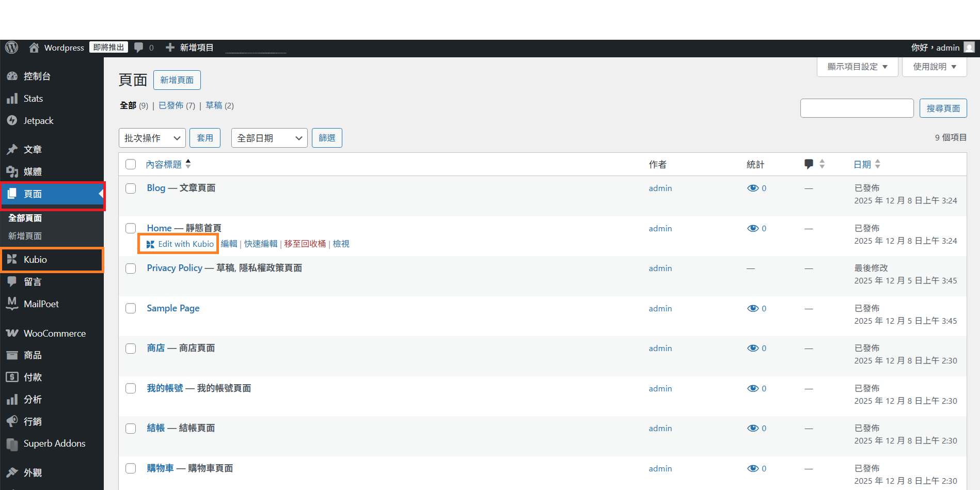Select the Privacy Policy row checkbox

[131, 268]
